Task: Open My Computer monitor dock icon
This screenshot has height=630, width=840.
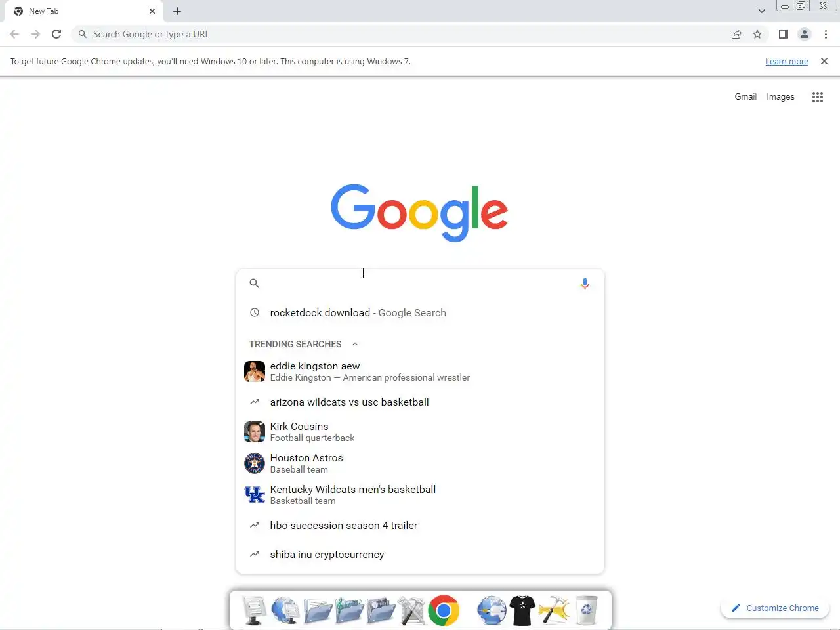Action: [254, 610]
